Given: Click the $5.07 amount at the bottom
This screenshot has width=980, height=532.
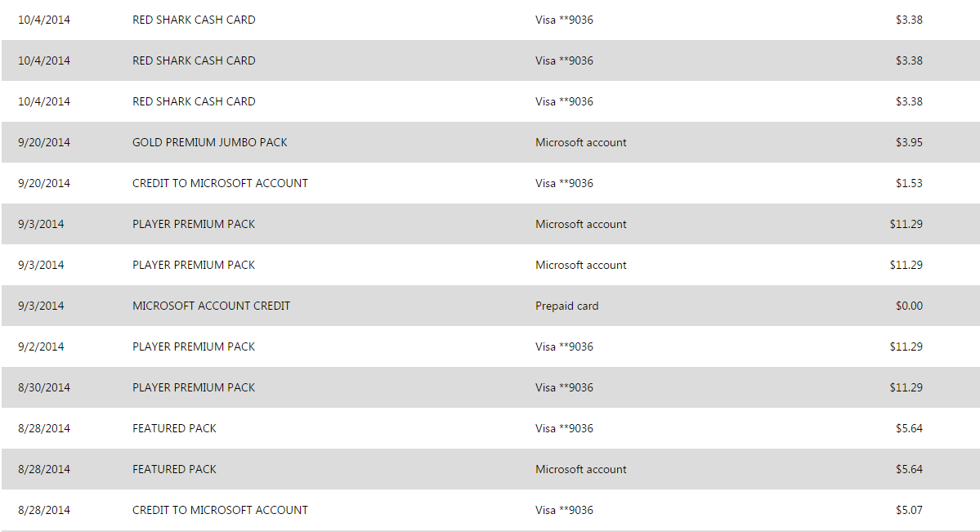Looking at the screenshot, I should 909,509.
